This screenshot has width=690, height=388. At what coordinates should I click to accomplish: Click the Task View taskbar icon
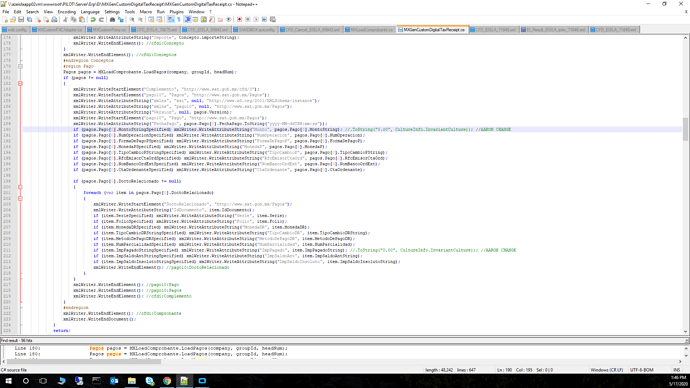pos(43,381)
